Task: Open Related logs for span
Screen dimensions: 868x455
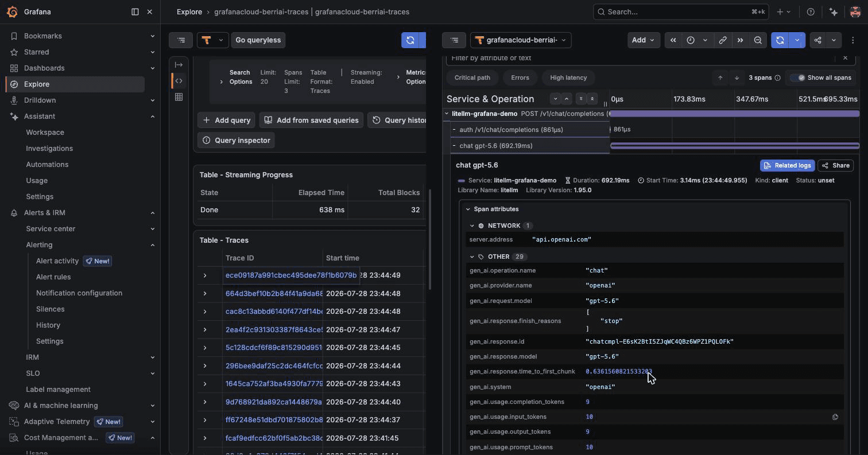Action: point(787,166)
